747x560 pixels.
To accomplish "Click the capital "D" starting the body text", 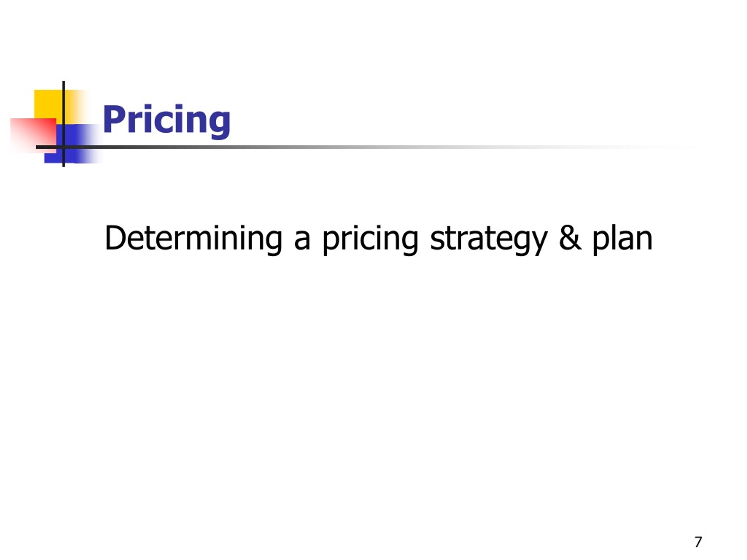I will tap(115, 238).
